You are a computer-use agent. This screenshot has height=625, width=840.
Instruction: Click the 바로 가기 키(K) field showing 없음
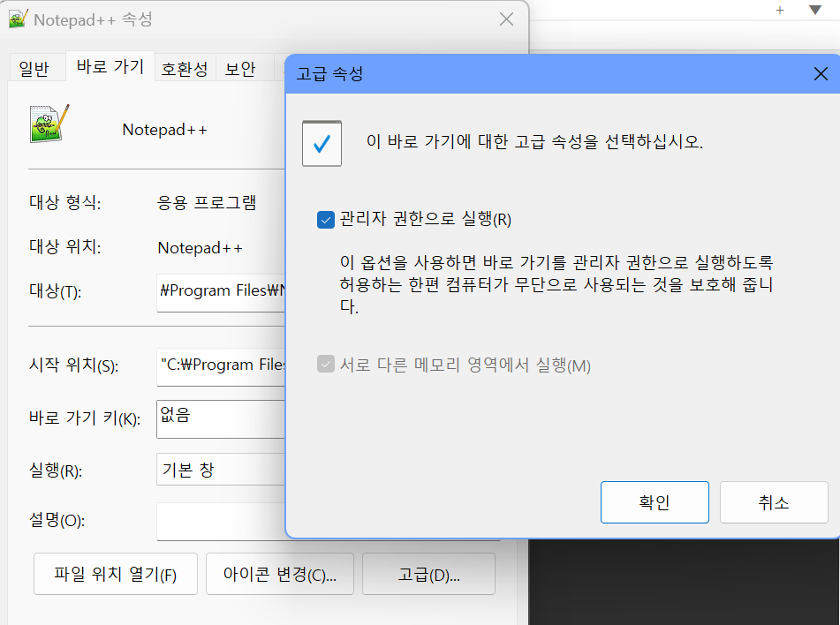[221, 418]
